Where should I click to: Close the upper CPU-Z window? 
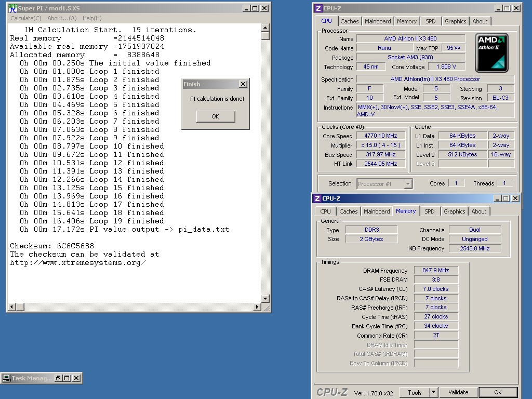[516, 8]
